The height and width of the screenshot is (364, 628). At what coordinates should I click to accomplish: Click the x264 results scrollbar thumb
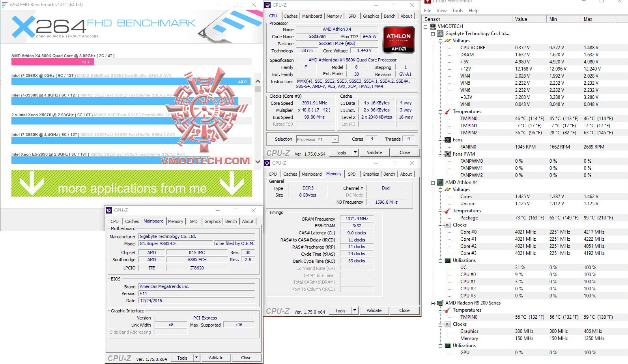click(258, 89)
